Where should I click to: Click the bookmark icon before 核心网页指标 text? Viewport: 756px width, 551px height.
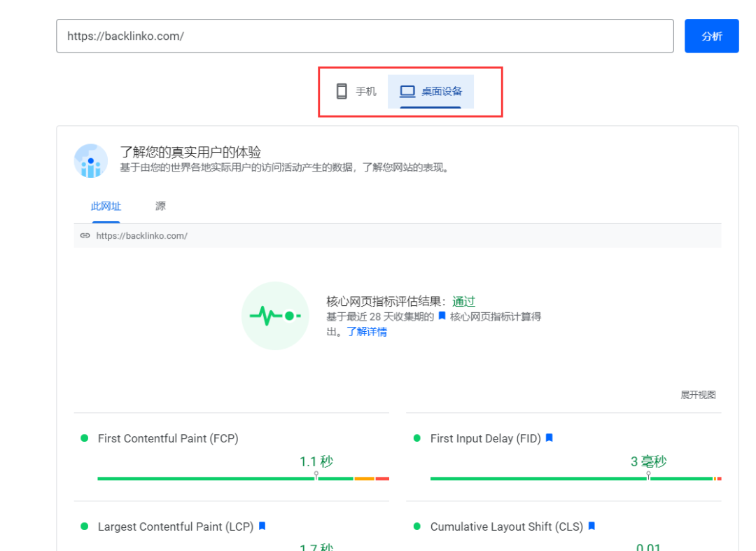pyautogui.click(x=442, y=316)
